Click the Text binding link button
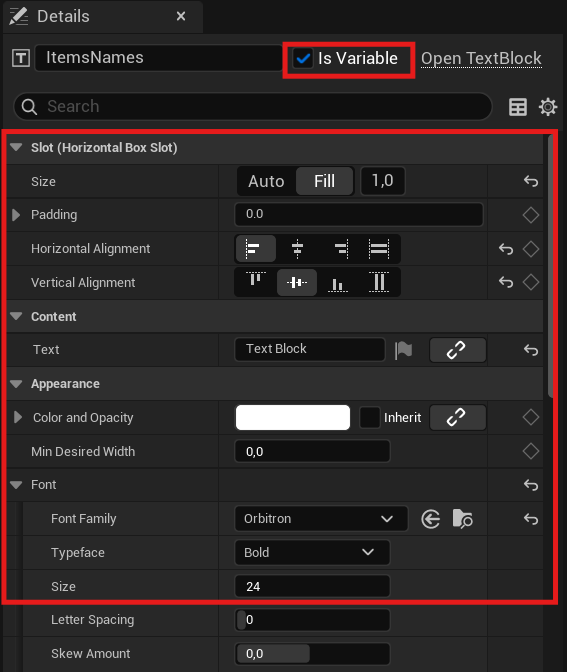The height and width of the screenshot is (672, 567). click(x=458, y=350)
